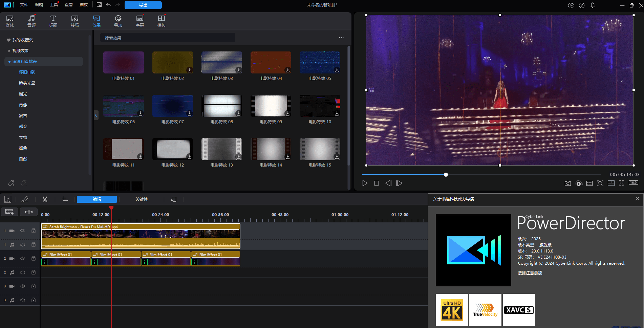Select the crop tool in timeline toolbar
This screenshot has width=644, height=328.
[x=65, y=199]
